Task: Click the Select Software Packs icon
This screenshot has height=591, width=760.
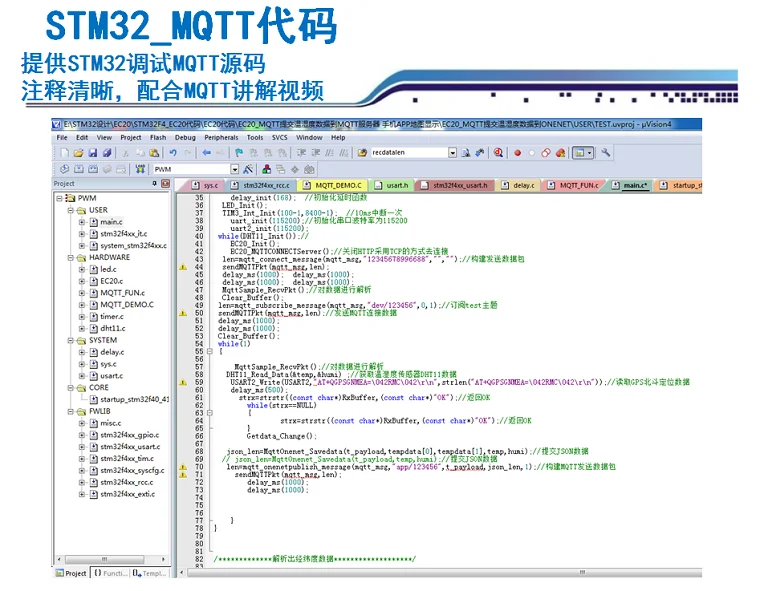Action: pyautogui.click(x=295, y=169)
